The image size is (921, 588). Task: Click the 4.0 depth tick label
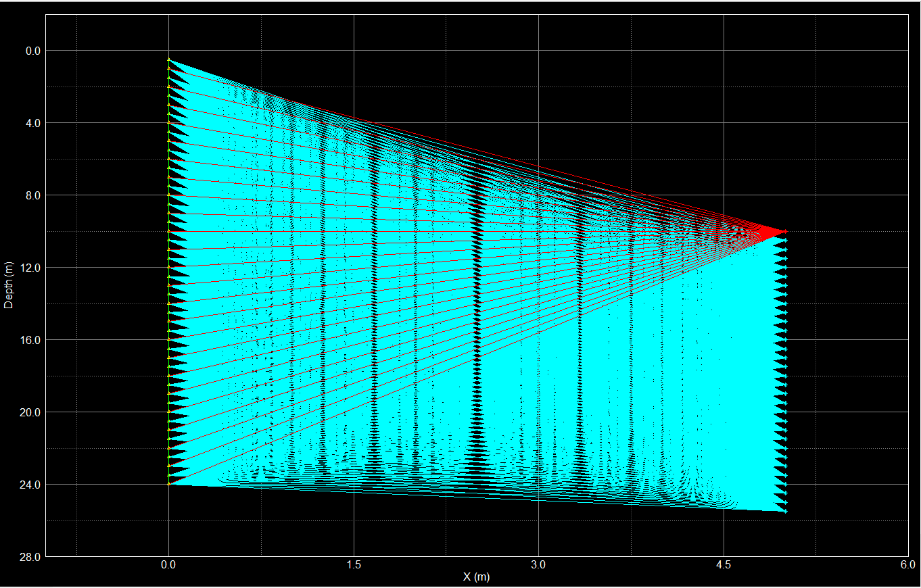point(32,123)
